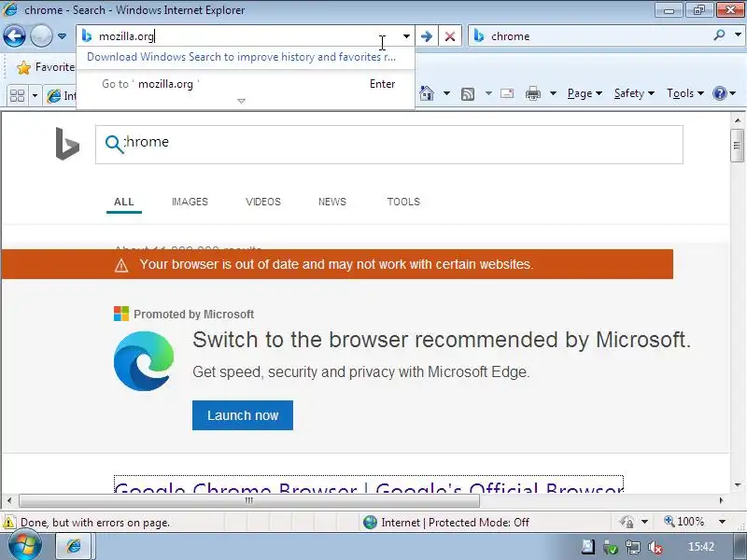Image resolution: width=747 pixels, height=560 pixels.
Task: Click the Home icon in command bar
Action: 427,93
